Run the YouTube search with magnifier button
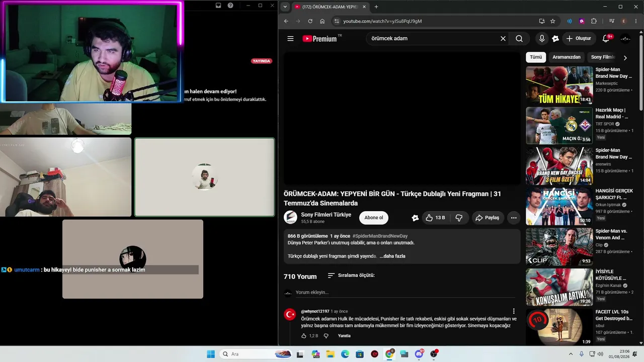The height and width of the screenshot is (362, 644). coord(519,39)
